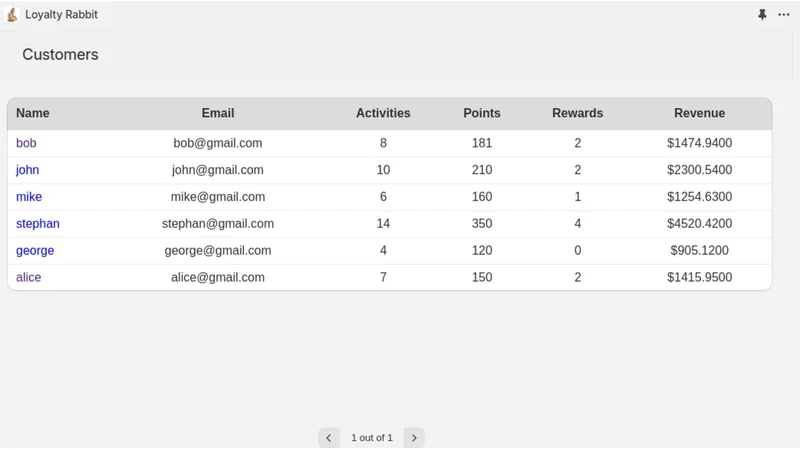Open customer john's profile link
The height and width of the screenshot is (450, 800).
pos(28,170)
